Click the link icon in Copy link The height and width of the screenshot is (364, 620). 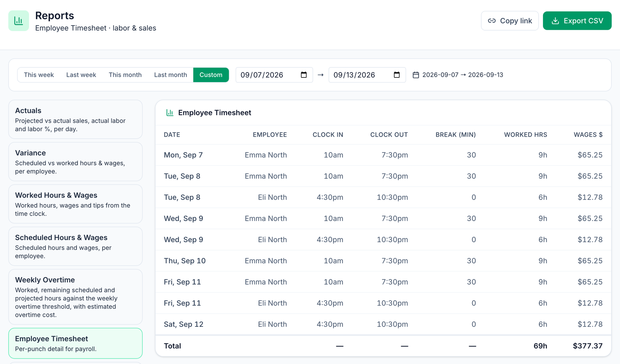click(492, 21)
